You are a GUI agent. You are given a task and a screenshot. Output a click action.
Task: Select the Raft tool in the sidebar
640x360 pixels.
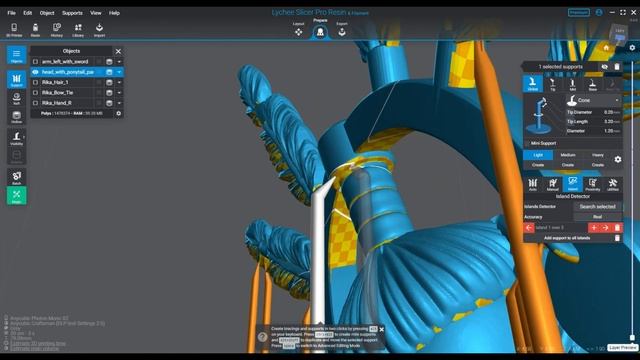coord(17,98)
